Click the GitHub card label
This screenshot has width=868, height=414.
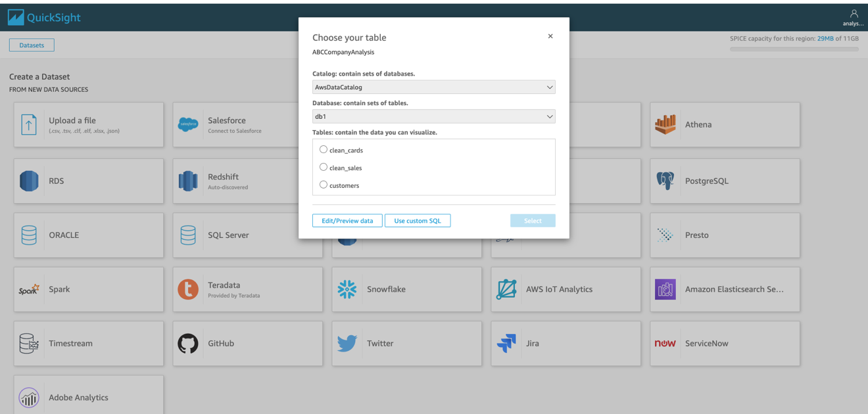(221, 343)
